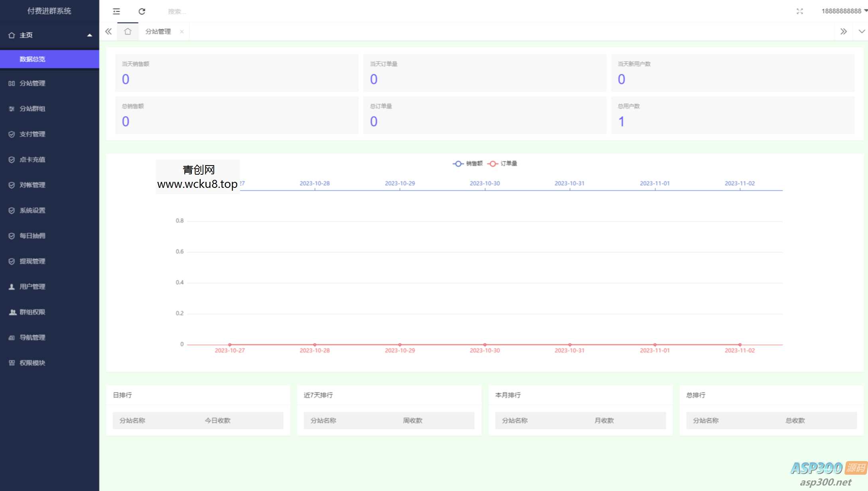The width and height of the screenshot is (868, 491).
Task: Open 提现管理 in the sidebar
Action: coord(32,261)
